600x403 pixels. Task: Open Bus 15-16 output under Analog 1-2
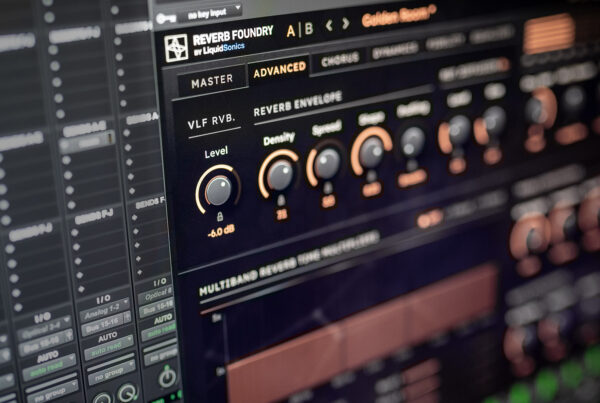pyautogui.click(x=108, y=324)
